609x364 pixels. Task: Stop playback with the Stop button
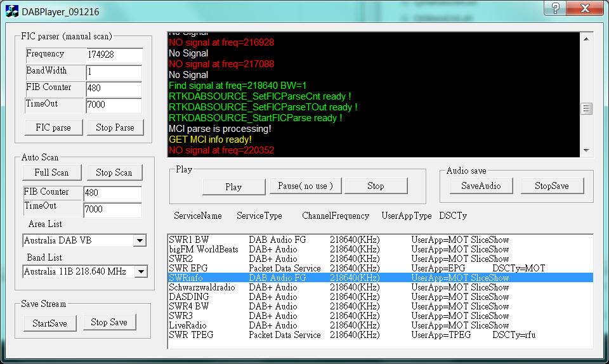[376, 186]
